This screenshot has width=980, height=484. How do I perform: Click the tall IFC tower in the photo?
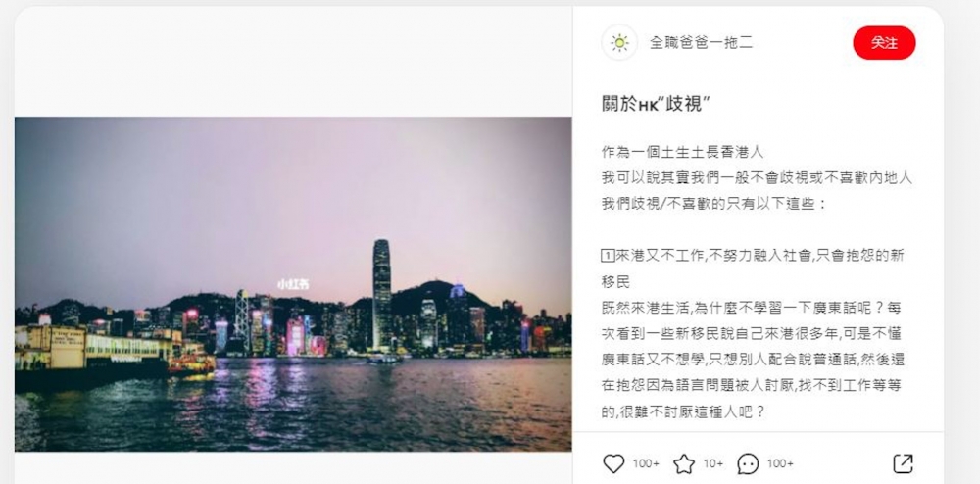[x=382, y=294]
